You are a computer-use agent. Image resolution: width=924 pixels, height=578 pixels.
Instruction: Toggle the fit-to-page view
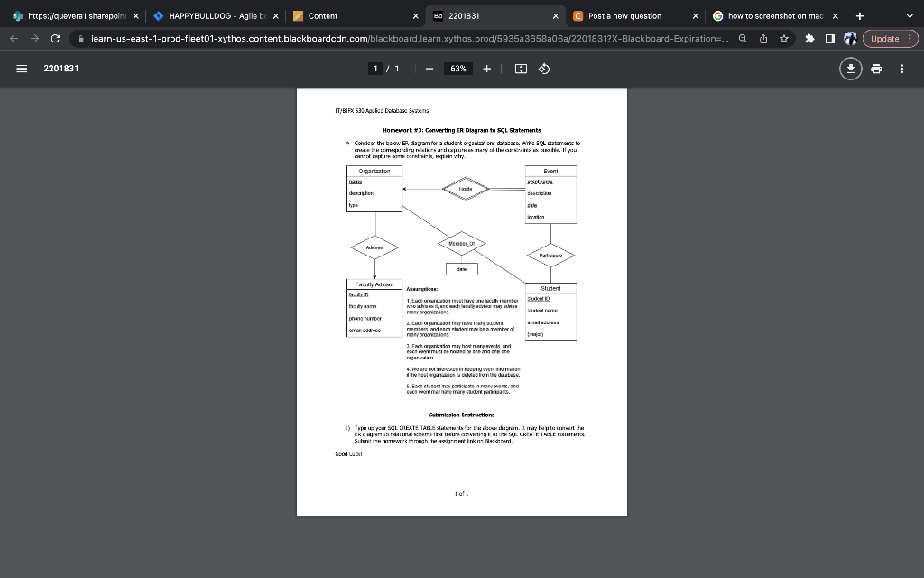tap(521, 68)
